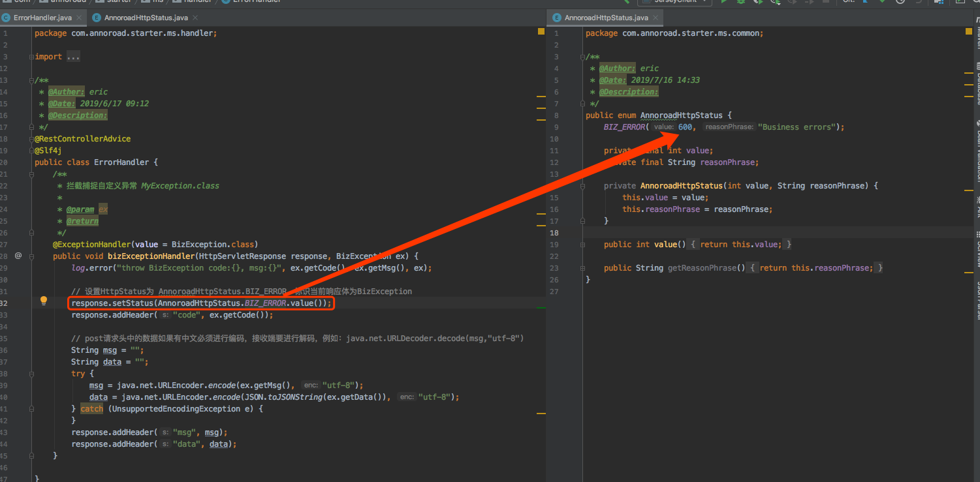This screenshot has width=980, height=482.
Task: Click line number 32 in left gutter
Action: click(x=5, y=303)
